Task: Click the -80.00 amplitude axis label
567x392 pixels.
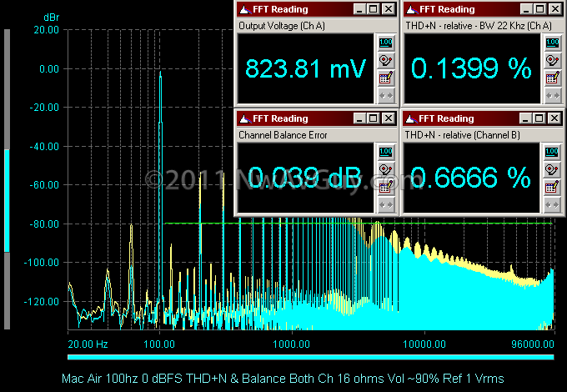Action: [x=44, y=224]
